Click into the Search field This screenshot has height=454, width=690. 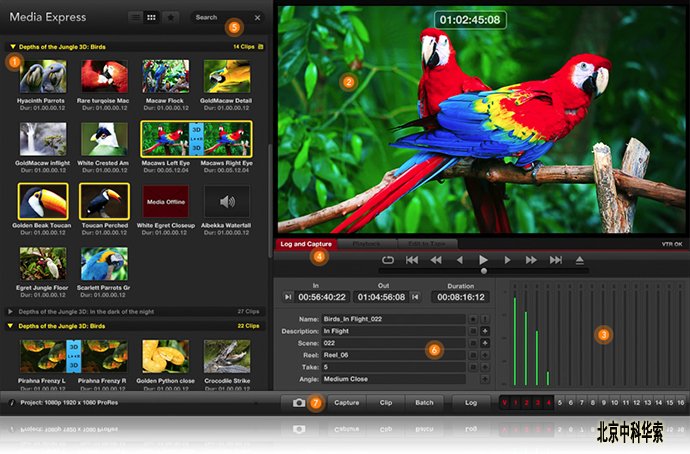220,18
